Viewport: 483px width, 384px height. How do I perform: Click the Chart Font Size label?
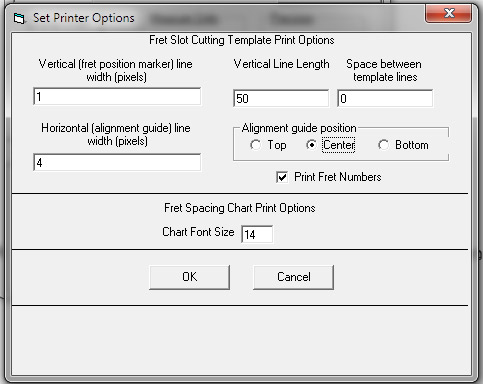[x=198, y=232]
